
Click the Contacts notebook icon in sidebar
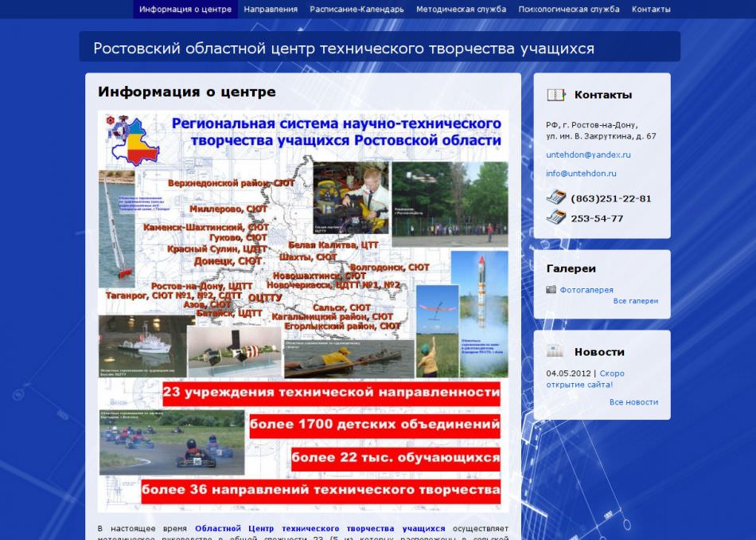click(x=555, y=95)
